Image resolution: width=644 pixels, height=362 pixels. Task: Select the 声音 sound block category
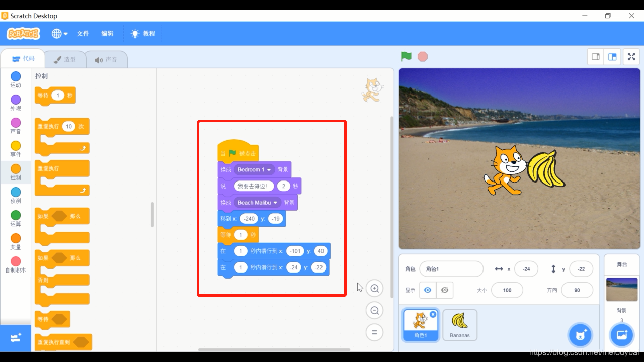coord(16,126)
